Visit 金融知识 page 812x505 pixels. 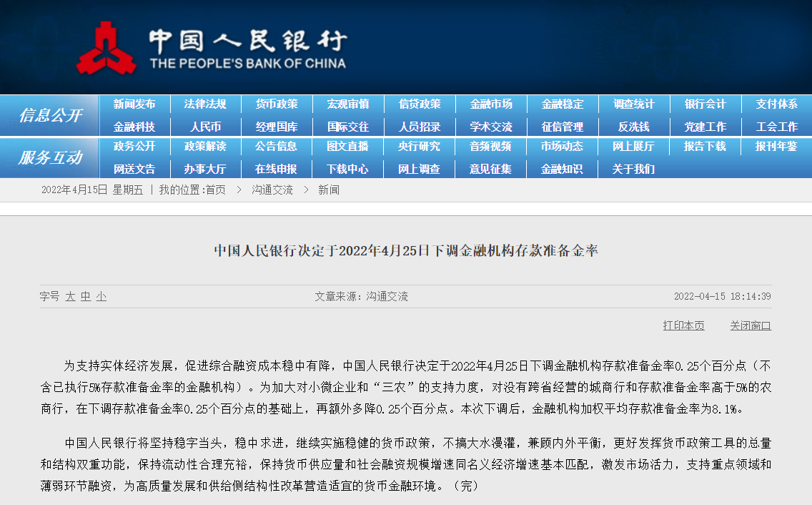click(x=563, y=170)
